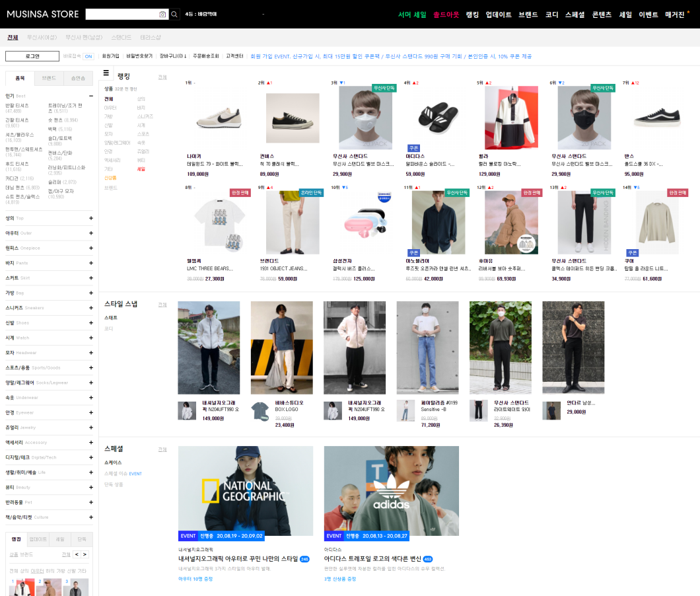
Task: Expand the 시계 Watch category
Action: [x=91, y=338]
